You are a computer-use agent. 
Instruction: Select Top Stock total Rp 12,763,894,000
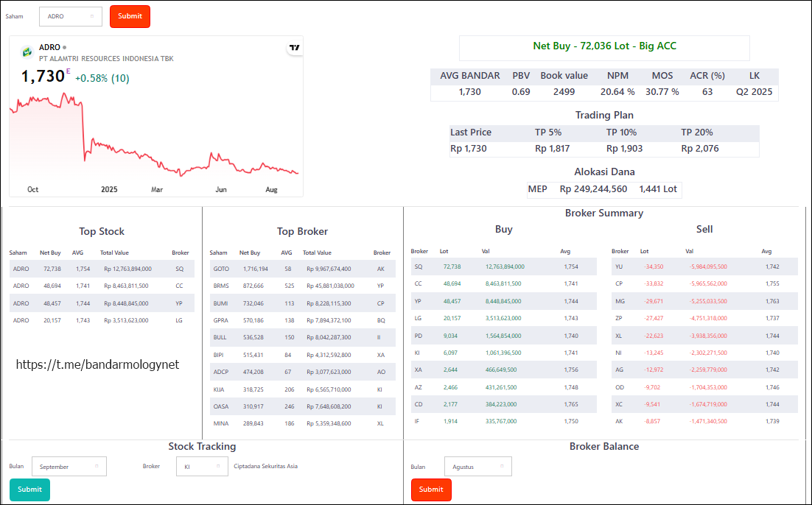click(x=128, y=269)
